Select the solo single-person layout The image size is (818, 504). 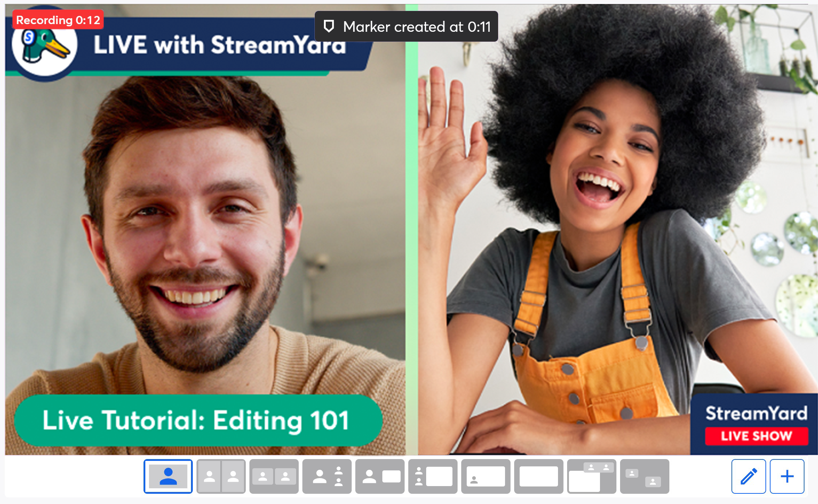(x=168, y=476)
